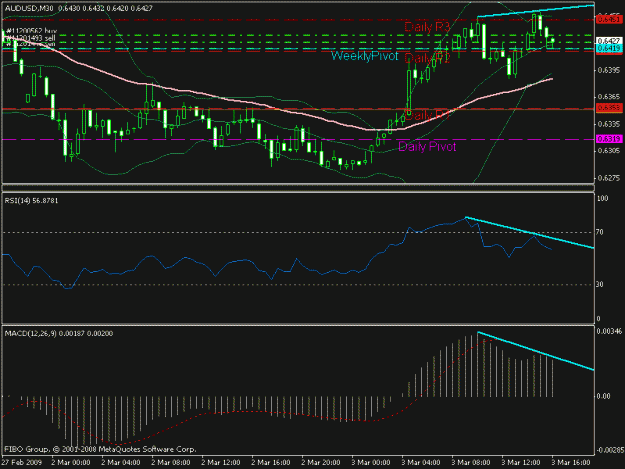Click the '3 Mar 00:00' time label

tap(371, 462)
